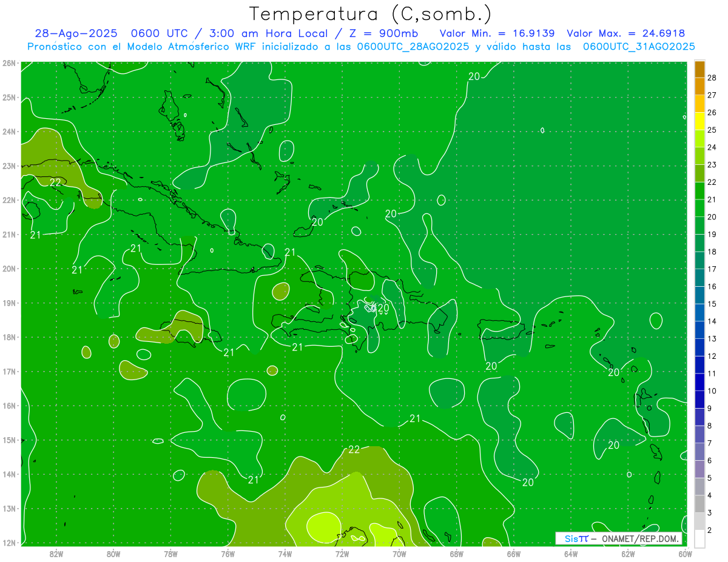Click the 60W longitude axis label

pos(686,554)
